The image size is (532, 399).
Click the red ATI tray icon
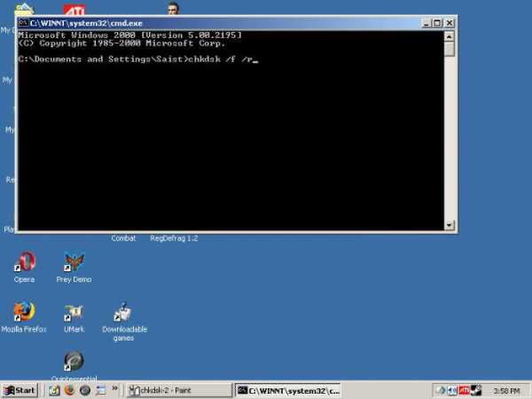point(464,390)
